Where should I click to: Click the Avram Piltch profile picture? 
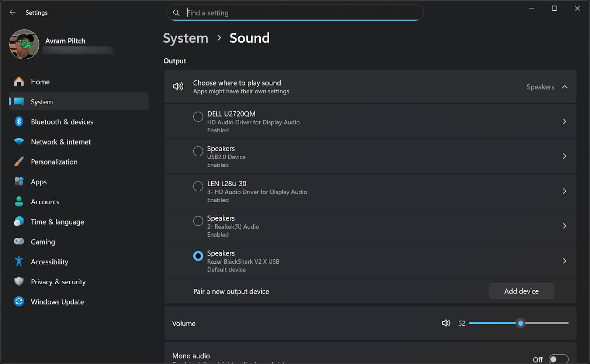coord(24,44)
